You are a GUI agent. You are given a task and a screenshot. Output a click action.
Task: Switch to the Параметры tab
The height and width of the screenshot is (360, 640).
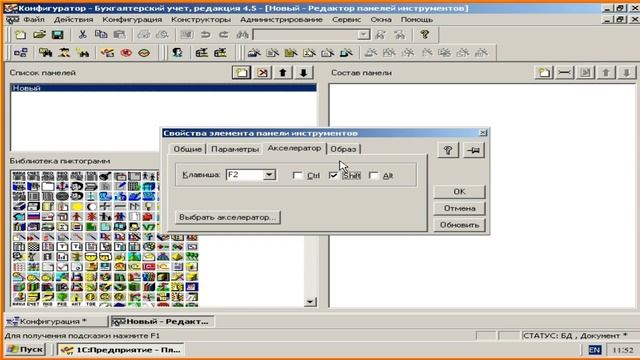pos(235,149)
